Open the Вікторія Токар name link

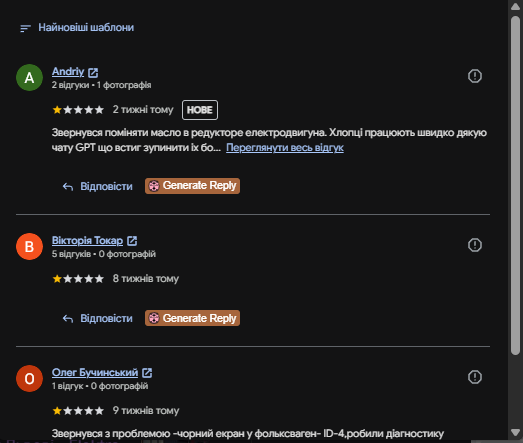(87, 241)
